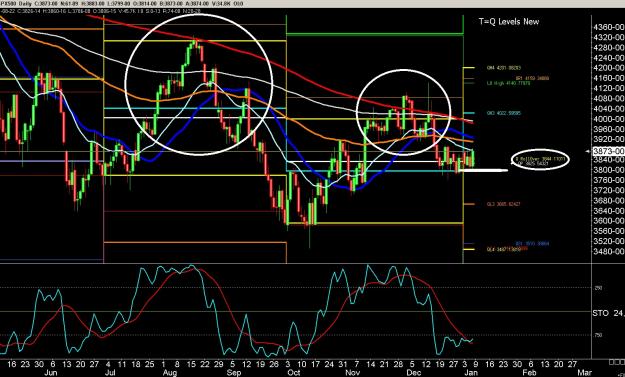The height and width of the screenshot is (377, 625).
Task: Click the 4120-00 price axis label
Action: (x=608, y=88)
